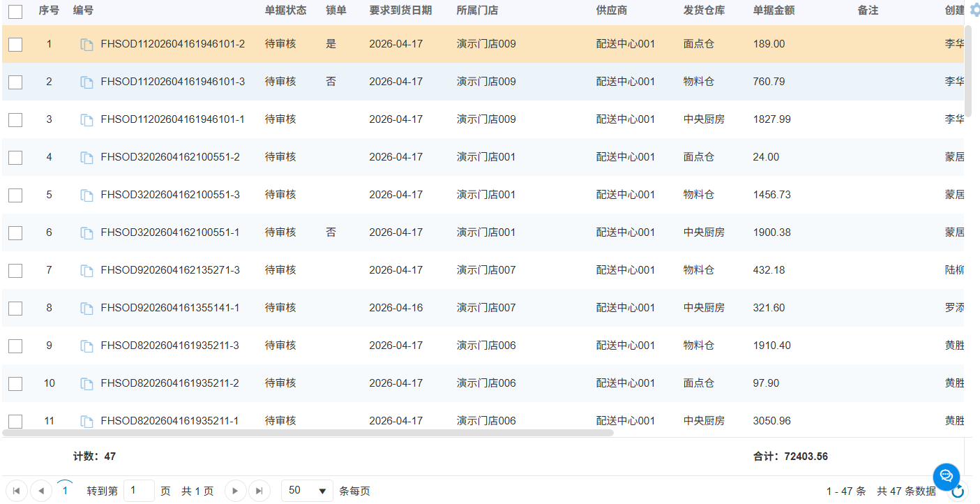The width and height of the screenshot is (980, 504).
Task: Click copy icon beside FHSOD3202604162100551-1
Action: coord(86,233)
